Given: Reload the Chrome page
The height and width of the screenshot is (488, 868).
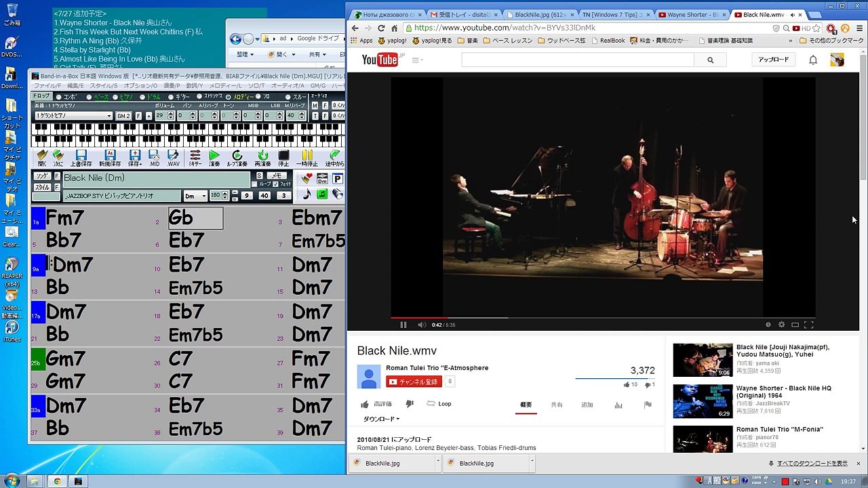Looking at the screenshot, I should 381,28.
